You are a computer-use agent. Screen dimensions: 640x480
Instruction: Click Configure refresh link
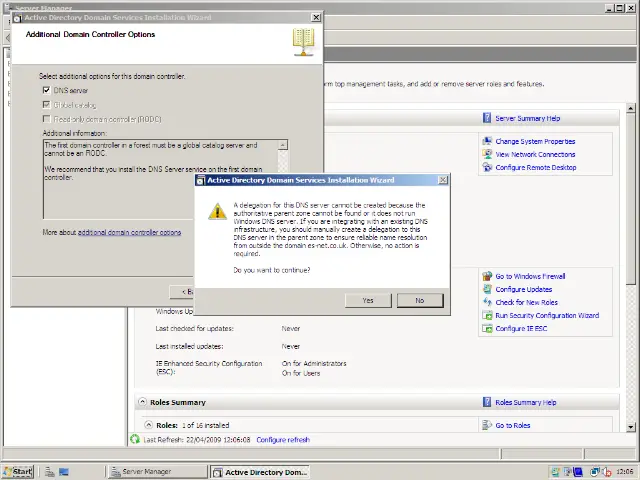click(283, 440)
